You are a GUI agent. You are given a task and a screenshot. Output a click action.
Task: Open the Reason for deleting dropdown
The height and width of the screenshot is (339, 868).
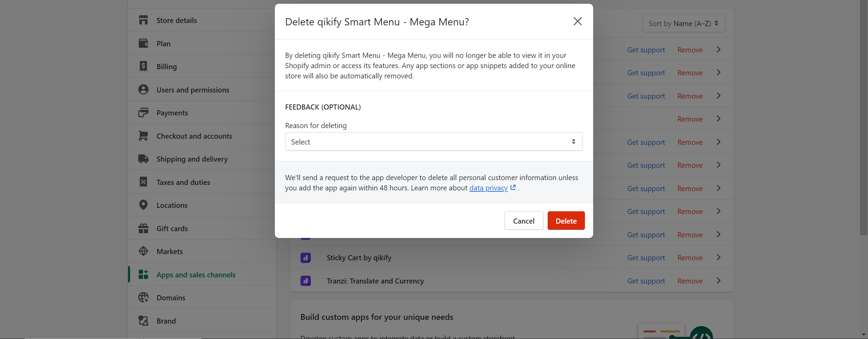click(x=434, y=142)
